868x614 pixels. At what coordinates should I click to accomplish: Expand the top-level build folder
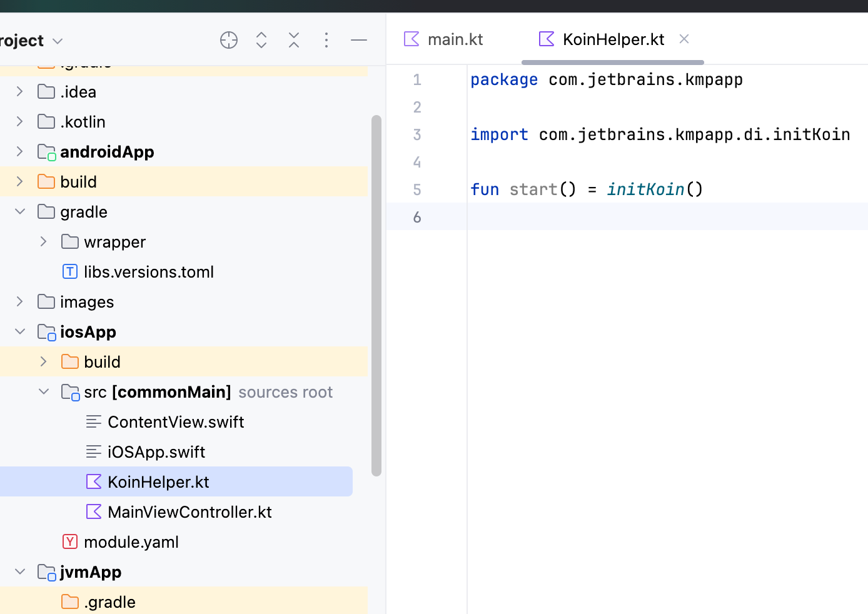[x=20, y=181]
